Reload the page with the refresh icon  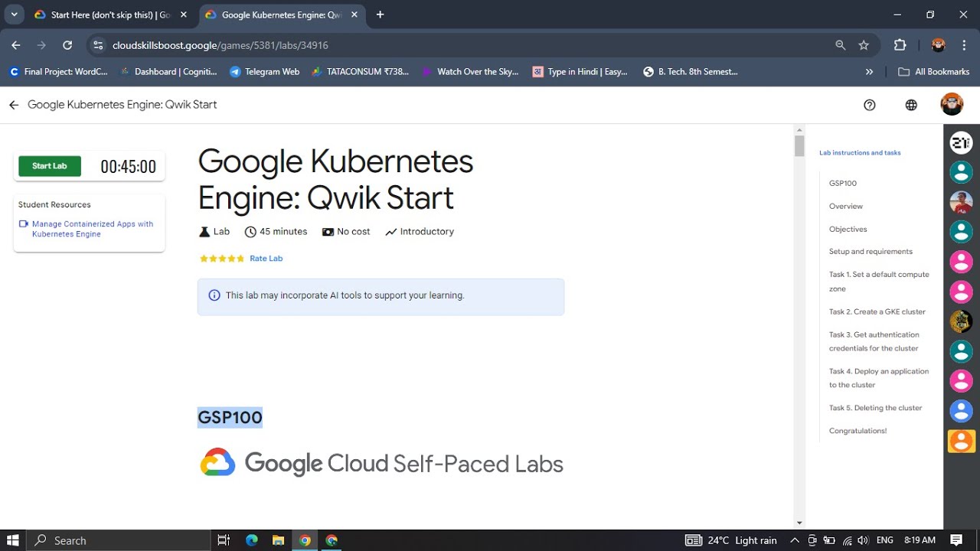[x=67, y=45]
